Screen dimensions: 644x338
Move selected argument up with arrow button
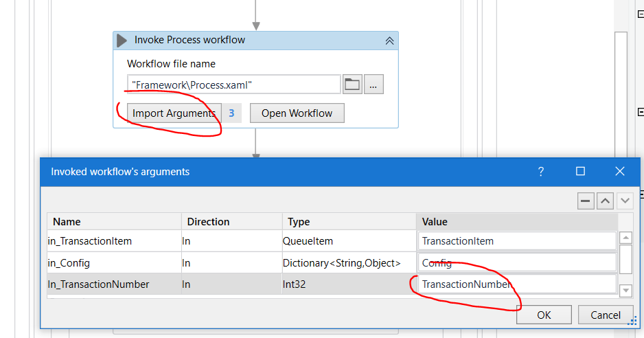(605, 201)
